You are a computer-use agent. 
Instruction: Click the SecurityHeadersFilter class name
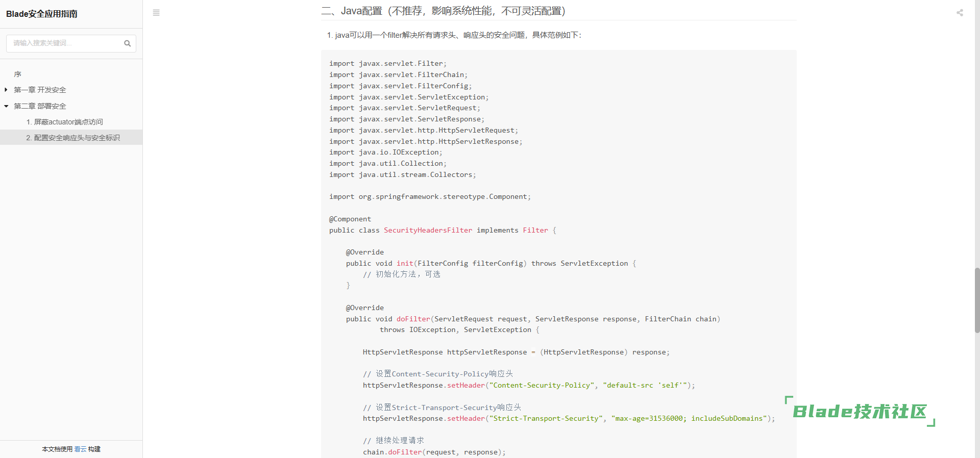tap(428, 230)
